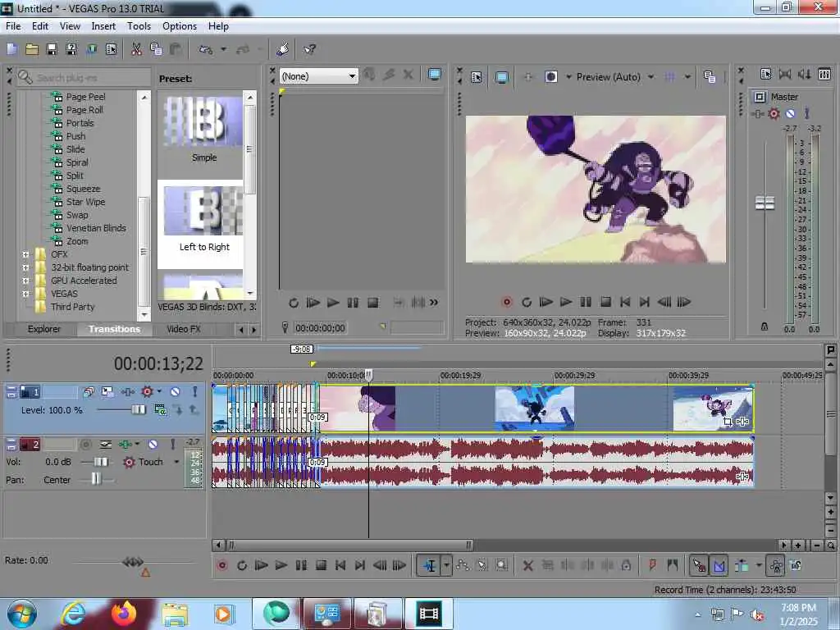Expand the 32-bit floating point folder

tap(25, 267)
